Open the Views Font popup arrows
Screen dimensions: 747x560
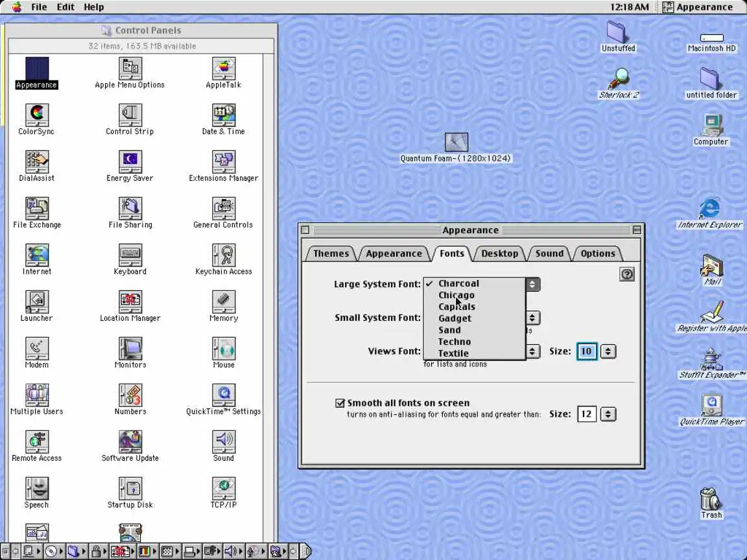tap(532, 351)
